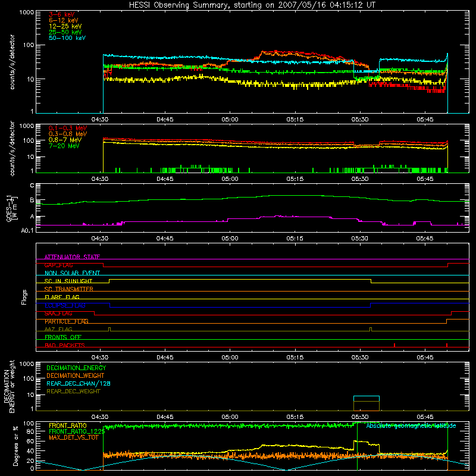The height and width of the screenshot is (476, 476).
Task: Click the '0.3-0.8 MeV' legend entry
Action: (68, 134)
